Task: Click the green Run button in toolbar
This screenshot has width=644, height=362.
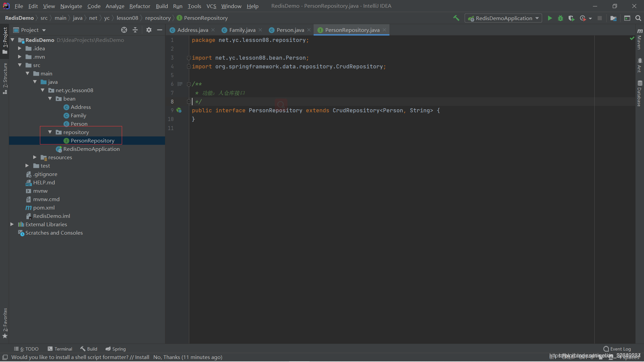Action: [x=550, y=18]
